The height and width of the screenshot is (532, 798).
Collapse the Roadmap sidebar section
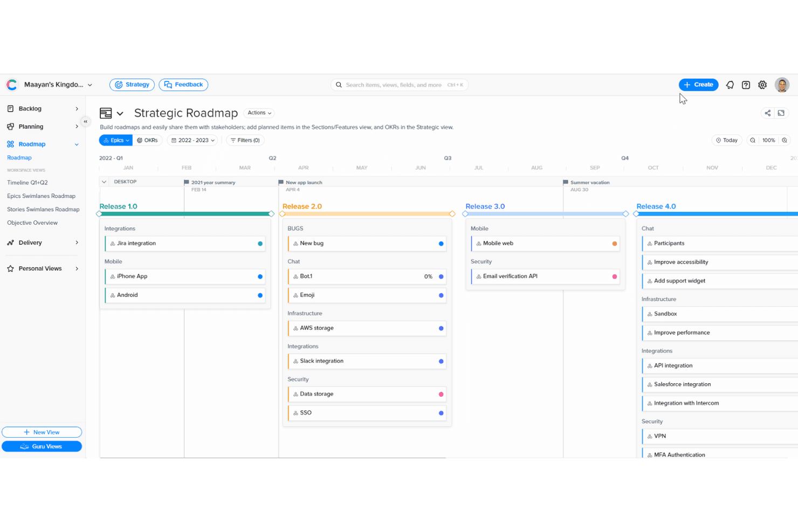[x=77, y=144]
